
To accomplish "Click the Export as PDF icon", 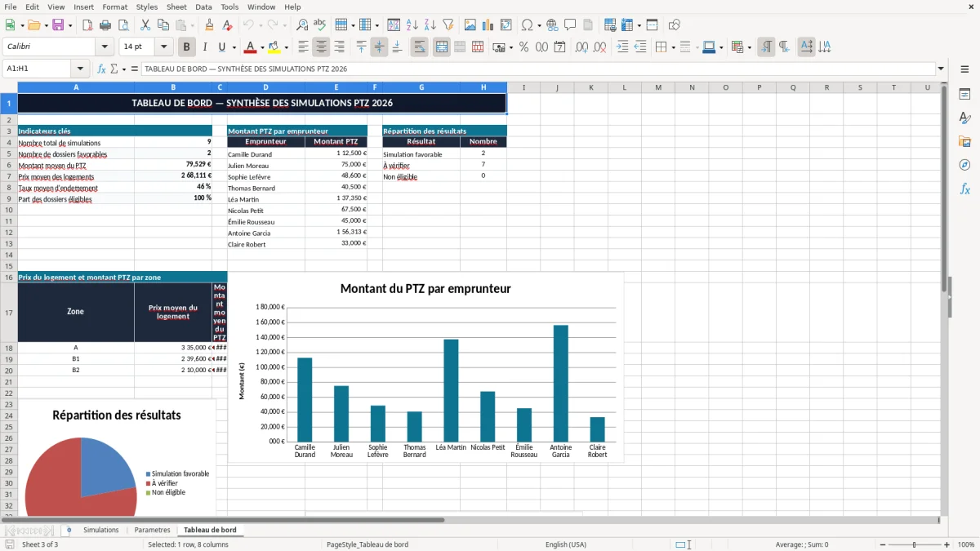I will click(87, 25).
